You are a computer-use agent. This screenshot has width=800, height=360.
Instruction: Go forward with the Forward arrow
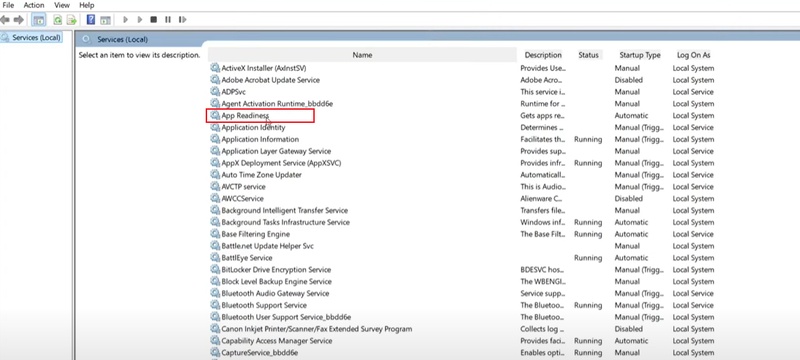pos(19,20)
